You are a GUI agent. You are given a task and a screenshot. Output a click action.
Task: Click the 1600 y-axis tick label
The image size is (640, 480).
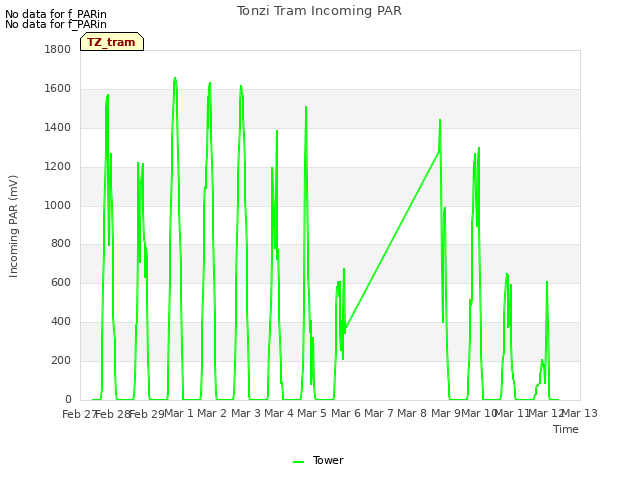pos(58,89)
